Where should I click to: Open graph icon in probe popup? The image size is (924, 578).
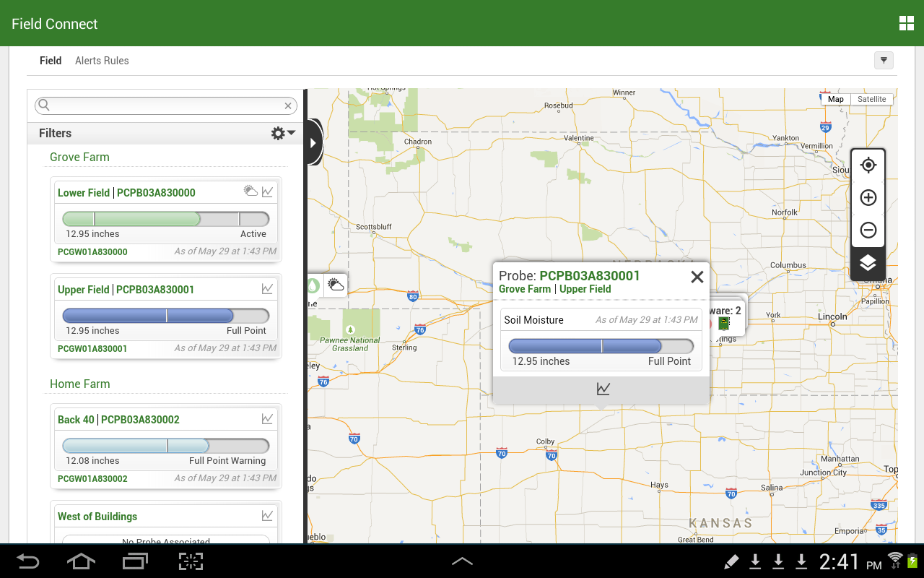(603, 389)
